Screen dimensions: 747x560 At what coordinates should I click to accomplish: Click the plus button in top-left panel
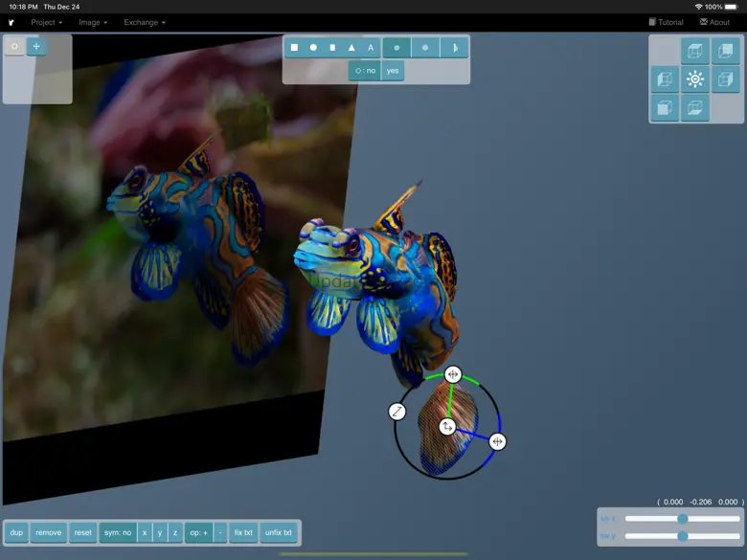point(36,46)
